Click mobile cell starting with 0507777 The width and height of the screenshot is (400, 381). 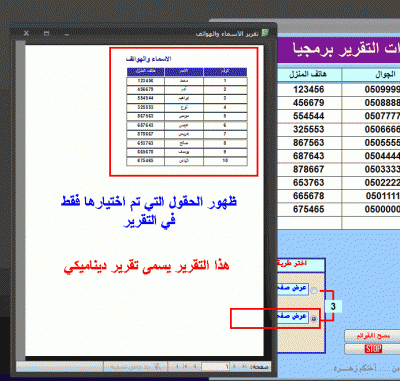pyautogui.click(x=371, y=116)
